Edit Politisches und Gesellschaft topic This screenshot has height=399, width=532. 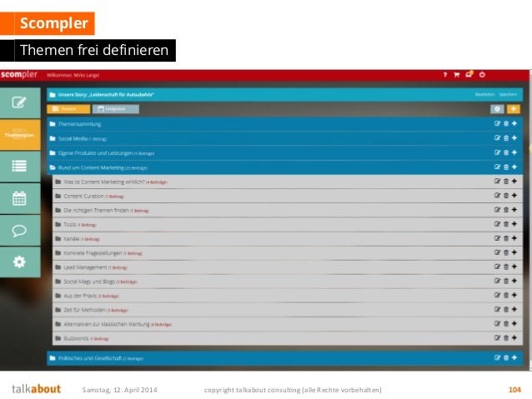click(x=497, y=357)
